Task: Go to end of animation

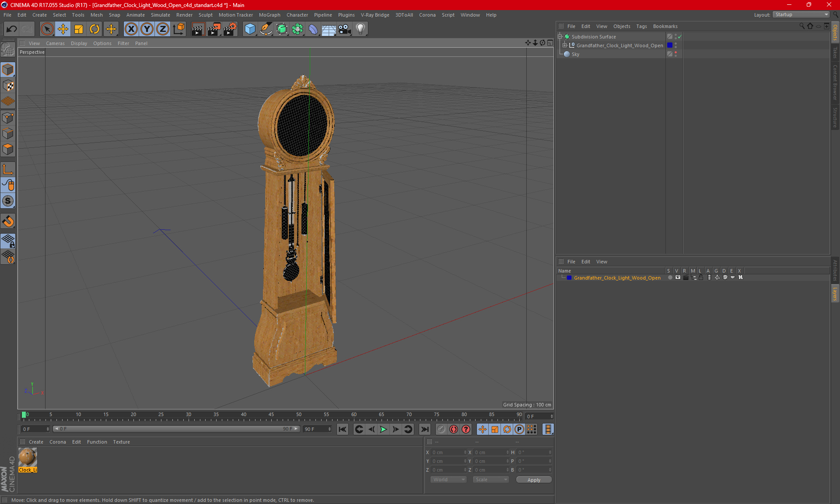Action: click(424, 429)
